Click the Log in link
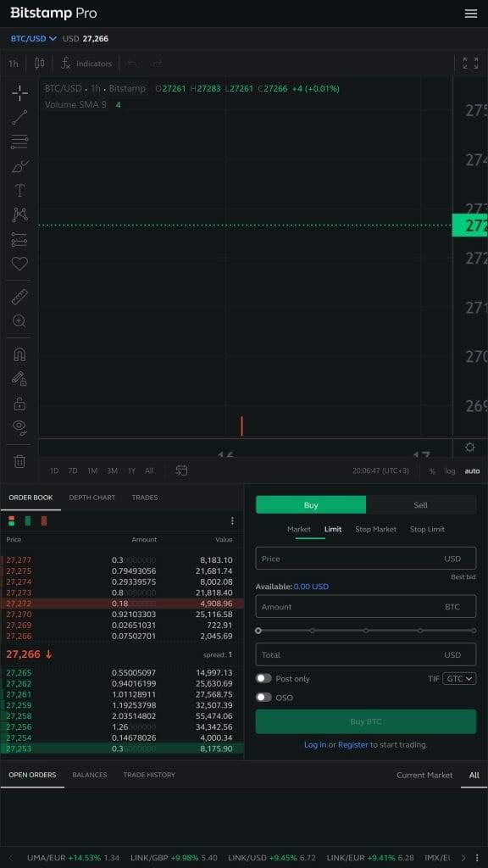This screenshot has height=868, width=488. [x=315, y=744]
